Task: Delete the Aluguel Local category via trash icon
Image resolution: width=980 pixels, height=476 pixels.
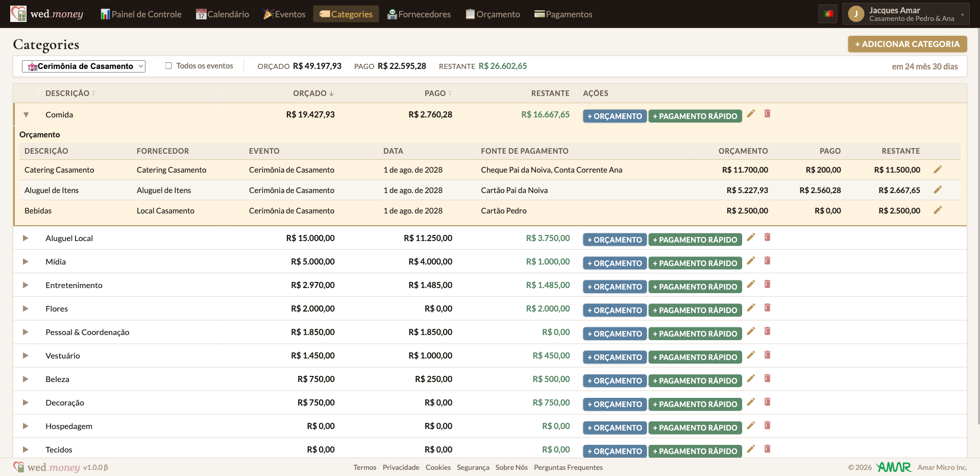Action: pos(767,237)
